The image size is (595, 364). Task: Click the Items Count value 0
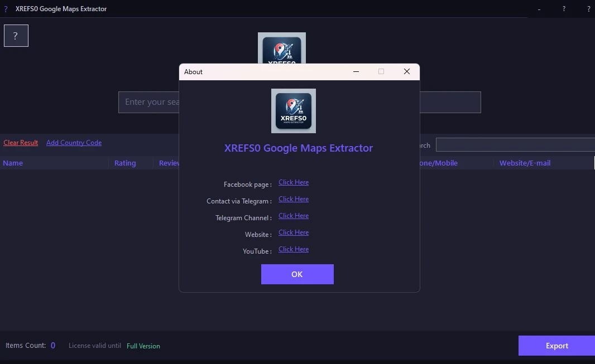pyautogui.click(x=53, y=346)
